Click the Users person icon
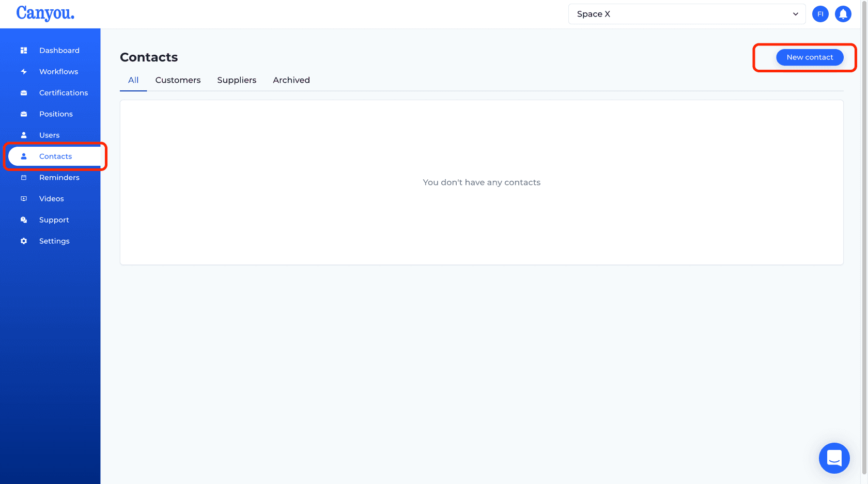The width and height of the screenshot is (868, 484). (x=24, y=135)
